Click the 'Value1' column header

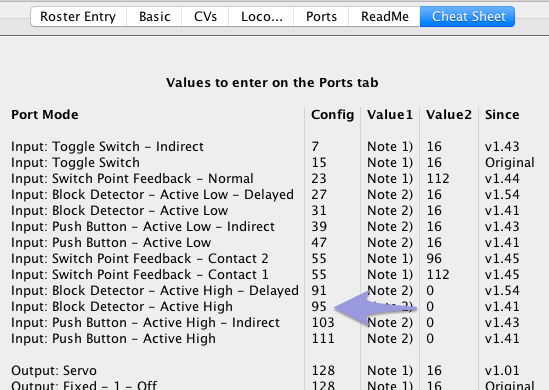point(390,114)
